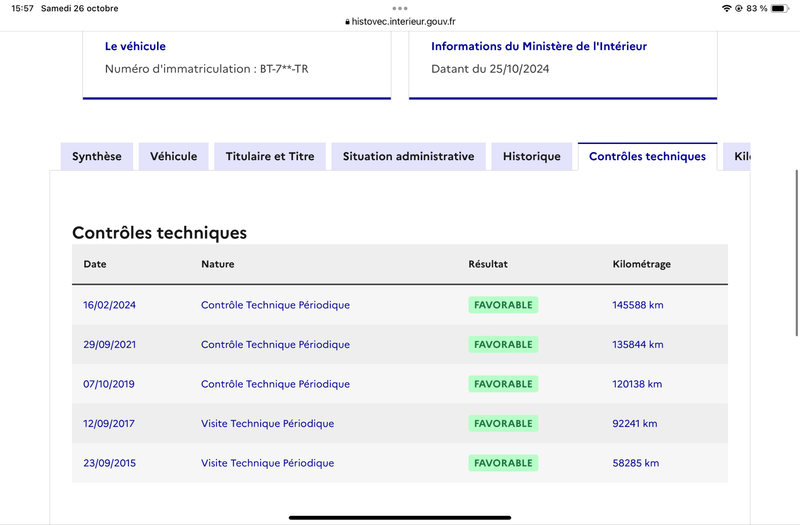
Task: Open the Titulaire et Titre tab
Action: click(x=270, y=156)
